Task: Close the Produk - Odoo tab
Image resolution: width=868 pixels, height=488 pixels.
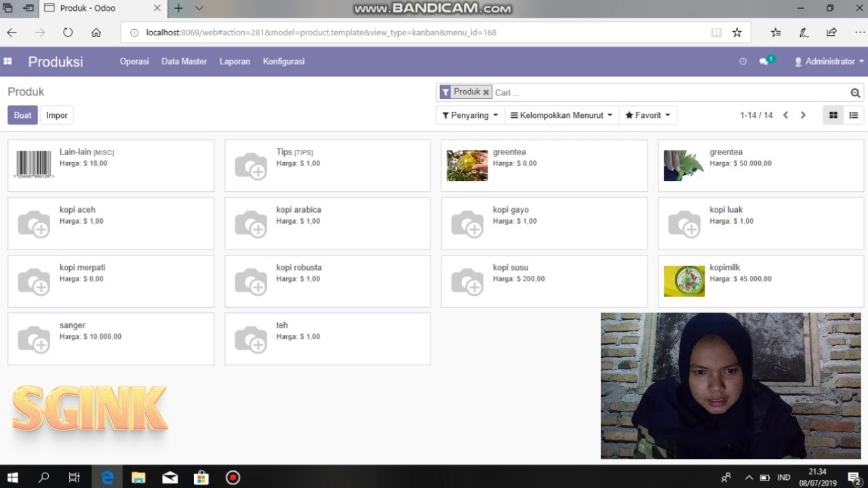Action: click(x=157, y=8)
